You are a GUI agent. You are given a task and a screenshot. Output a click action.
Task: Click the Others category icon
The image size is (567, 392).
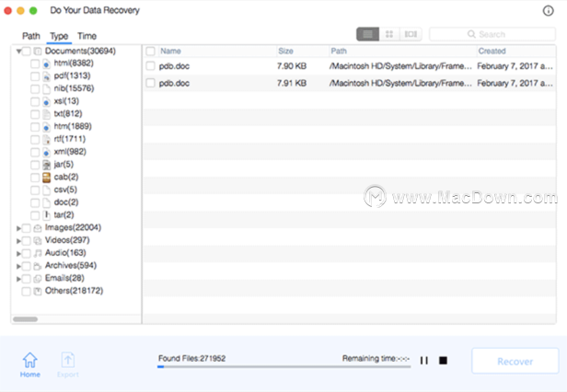pos(38,292)
